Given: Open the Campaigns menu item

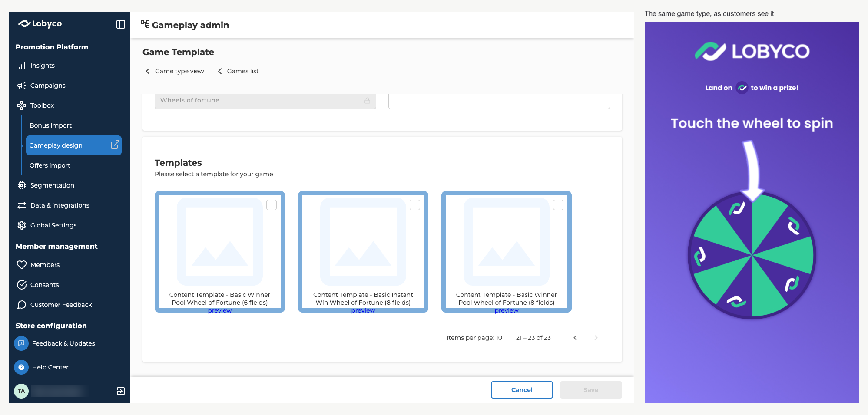Looking at the screenshot, I should tap(48, 86).
